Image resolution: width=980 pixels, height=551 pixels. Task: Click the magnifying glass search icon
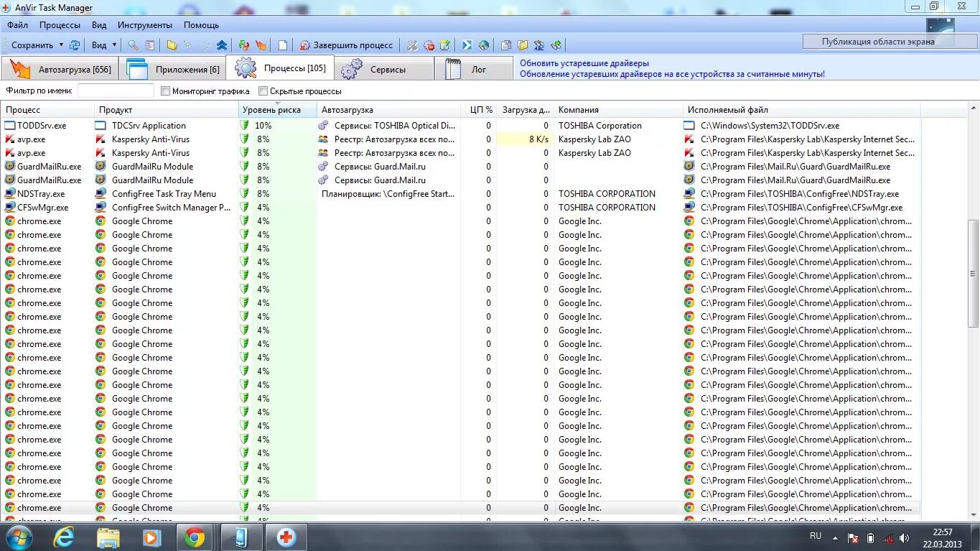(133, 45)
